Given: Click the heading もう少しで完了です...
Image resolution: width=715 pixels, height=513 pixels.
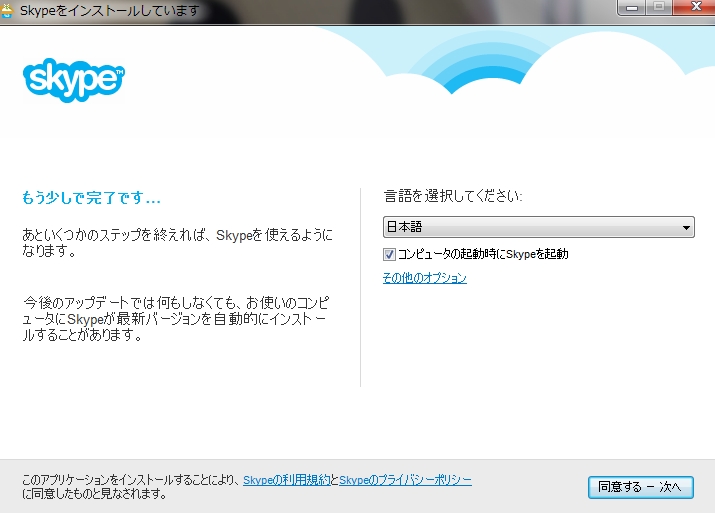Looking at the screenshot, I should [92, 198].
